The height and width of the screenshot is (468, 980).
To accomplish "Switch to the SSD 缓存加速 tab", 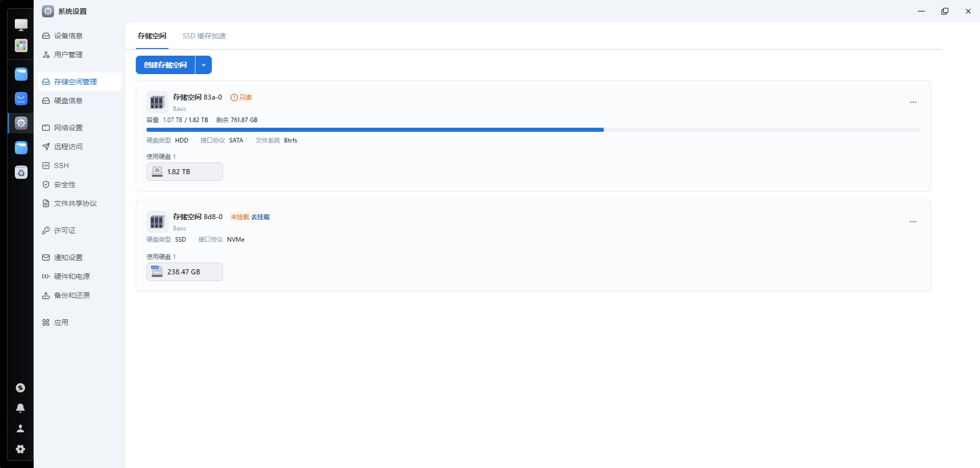I will tap(204, 36).
